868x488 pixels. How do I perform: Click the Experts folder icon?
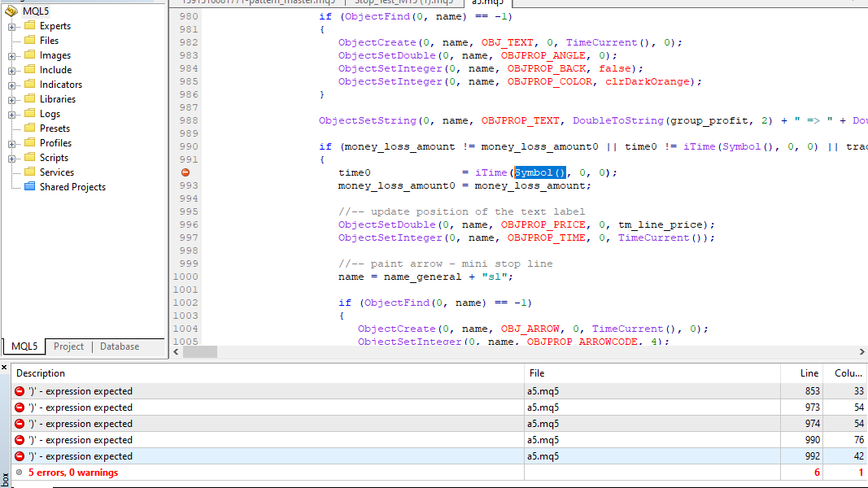pyautogui.click(x=30, y=25)
